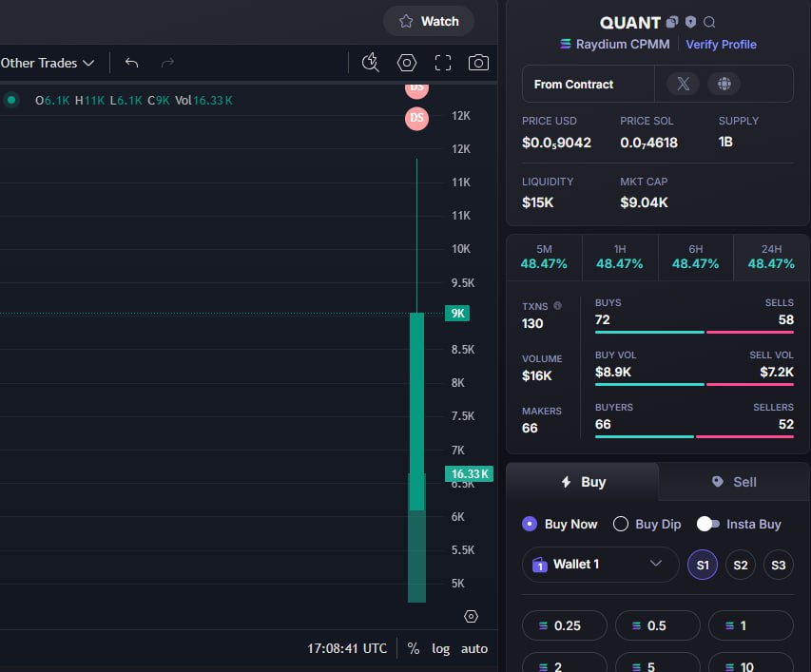Click the price scale settings hexagon icon
This screenshot has height=672, width=811.
(471, 617)
